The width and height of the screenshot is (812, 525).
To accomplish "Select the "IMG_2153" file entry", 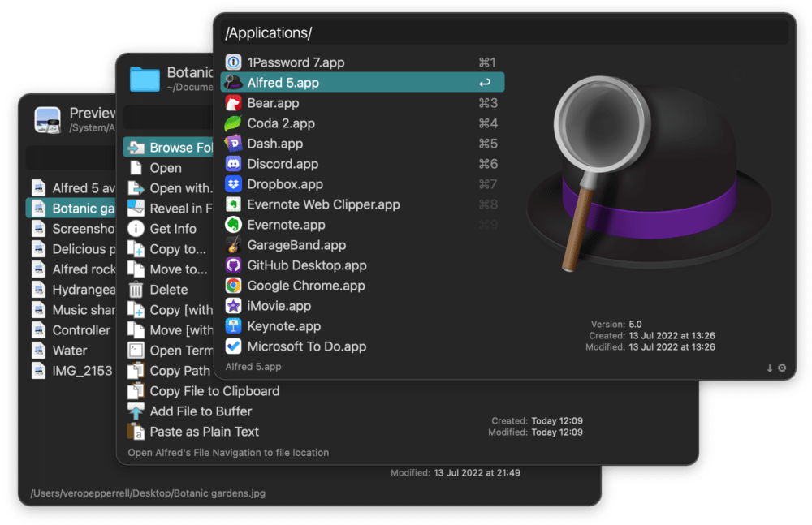I will click(71, 371).
